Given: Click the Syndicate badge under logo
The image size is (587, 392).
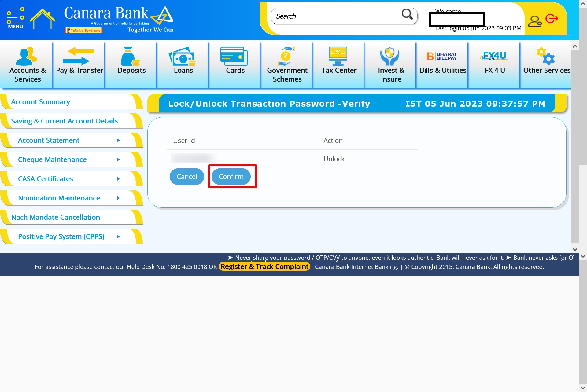Looking at the screenshot, I should click(84, 30).
